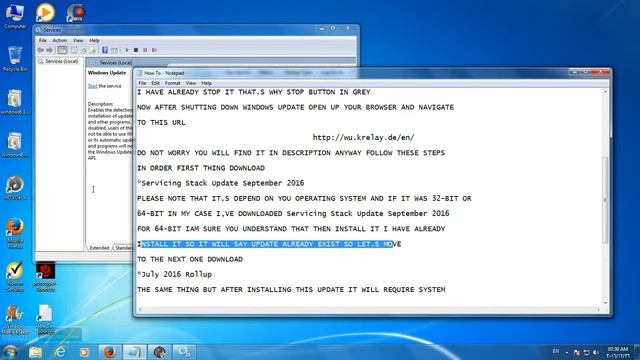The height and width of the screenshot is (360, 640).
Task: Open Notepad Help menu
Action: [x=207, y=83]
